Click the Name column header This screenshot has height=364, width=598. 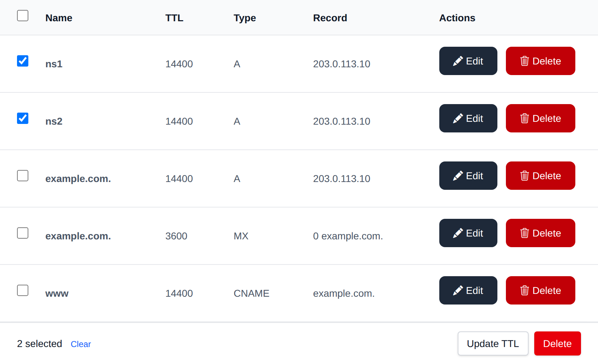tap(59, 18)
